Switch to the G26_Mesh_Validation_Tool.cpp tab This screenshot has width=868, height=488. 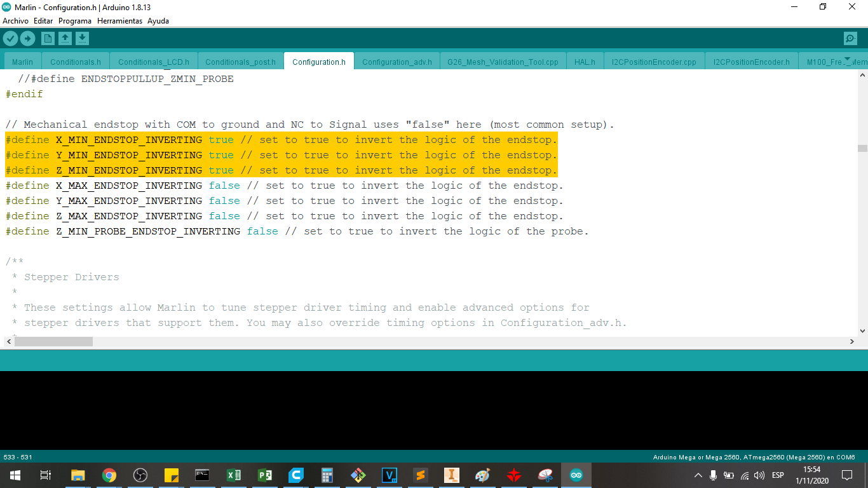(x=503, y=62)
